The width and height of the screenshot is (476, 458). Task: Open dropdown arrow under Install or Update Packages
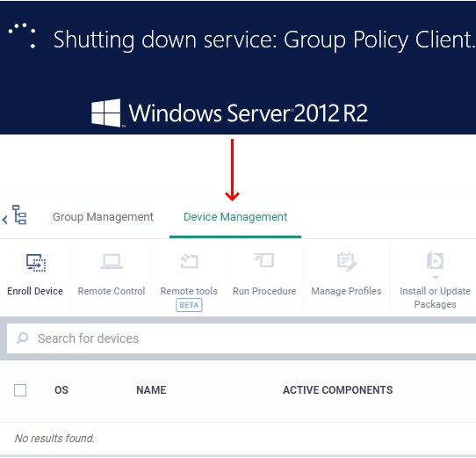click(436, 277)
